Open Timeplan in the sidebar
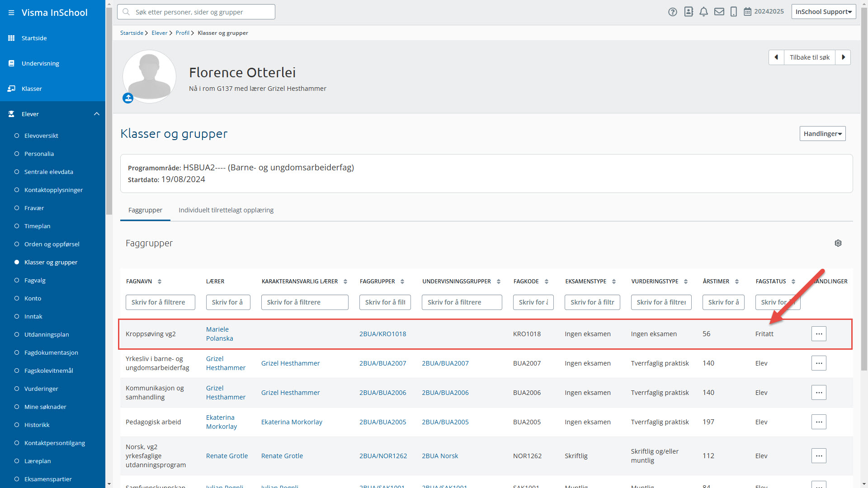Viewport: 868px width, 488px height. coord(37,226)
